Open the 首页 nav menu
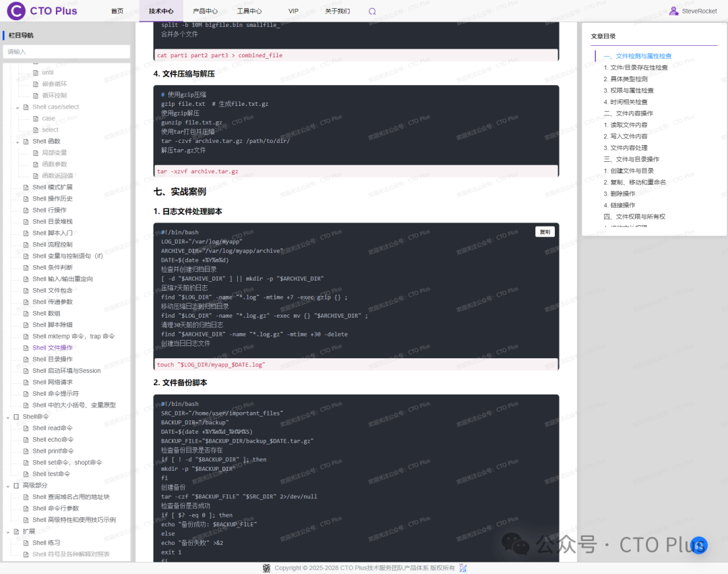Viewport: 728px width, 574px height. pos(117,11)
